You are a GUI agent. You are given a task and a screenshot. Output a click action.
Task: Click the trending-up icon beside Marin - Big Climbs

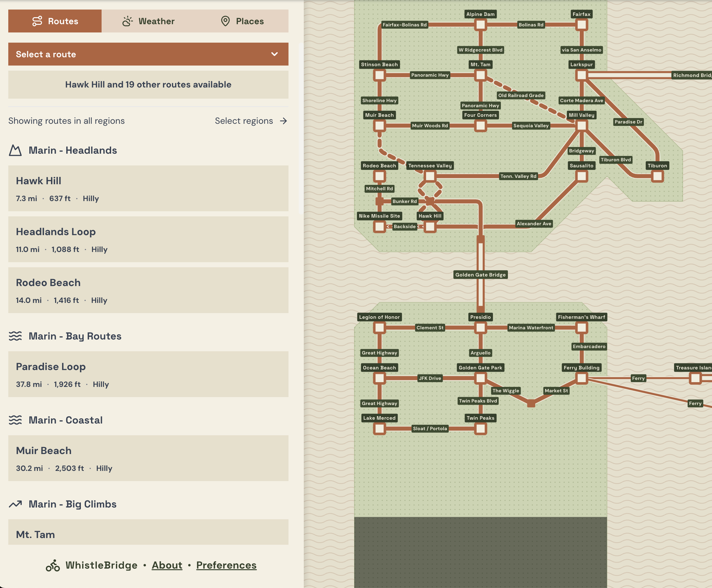[15, 504]
